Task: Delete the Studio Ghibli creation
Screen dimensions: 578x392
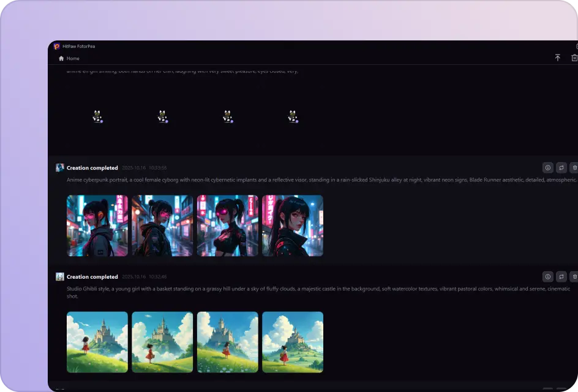Action: [x=574, y=277]
